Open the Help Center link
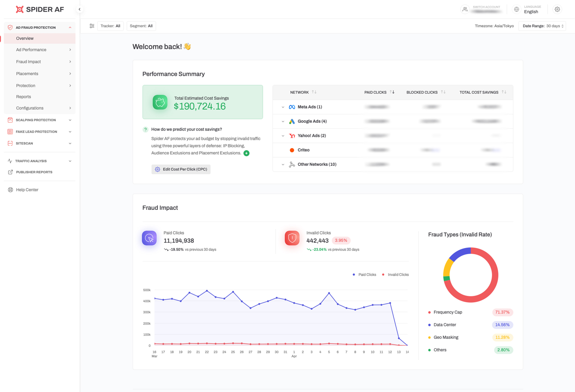This screenshot has height=392, width=575. tap(27, 190)
